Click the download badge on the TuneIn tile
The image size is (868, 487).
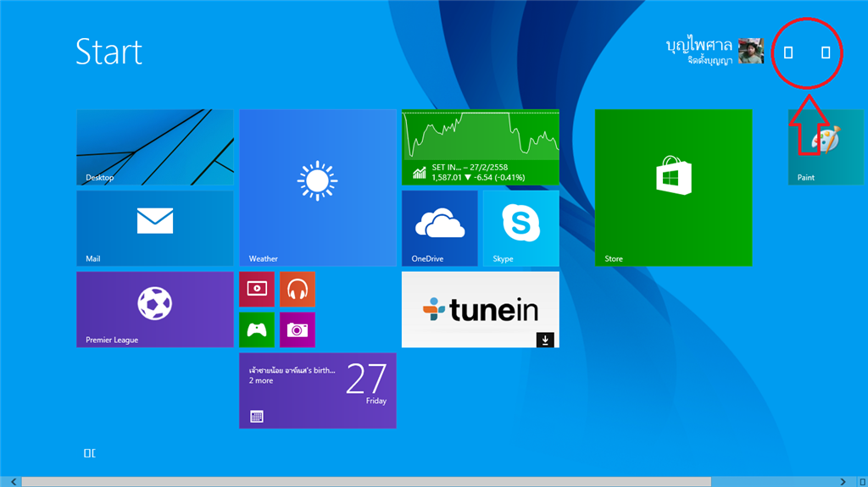[x=545, y=340]
